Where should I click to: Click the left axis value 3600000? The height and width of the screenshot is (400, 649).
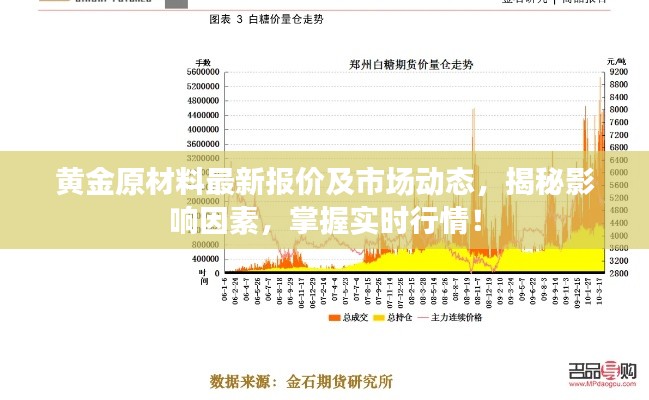click(x=203, y=144)
